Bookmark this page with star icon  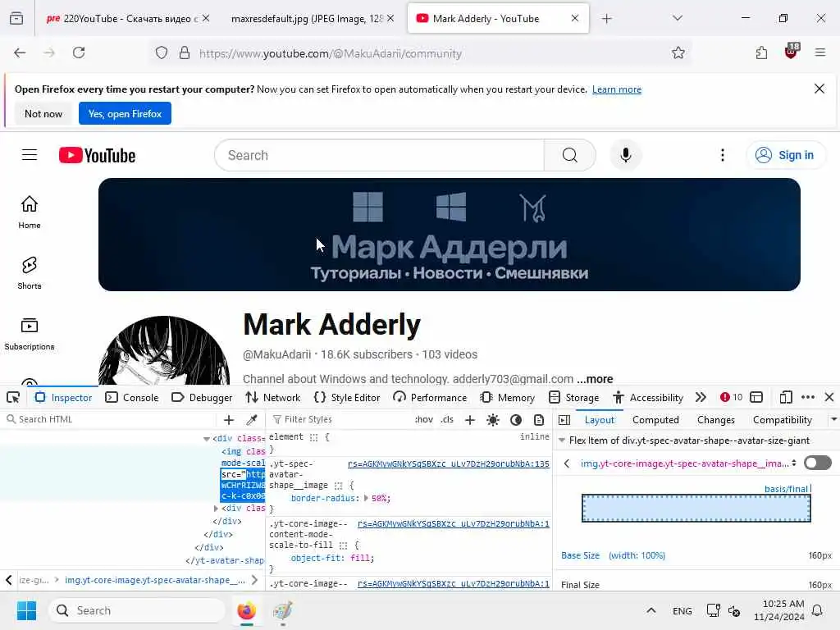point(678,53)
